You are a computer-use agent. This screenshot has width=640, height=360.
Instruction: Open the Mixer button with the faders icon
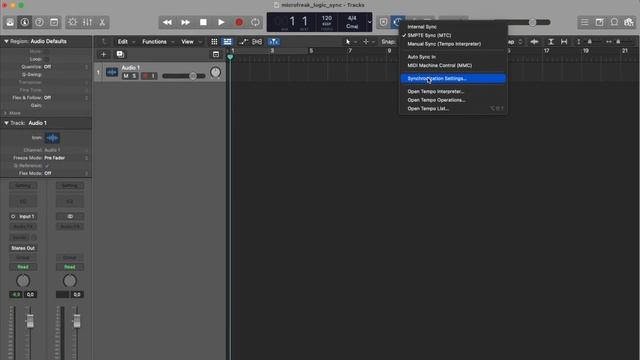click(87, 22)
